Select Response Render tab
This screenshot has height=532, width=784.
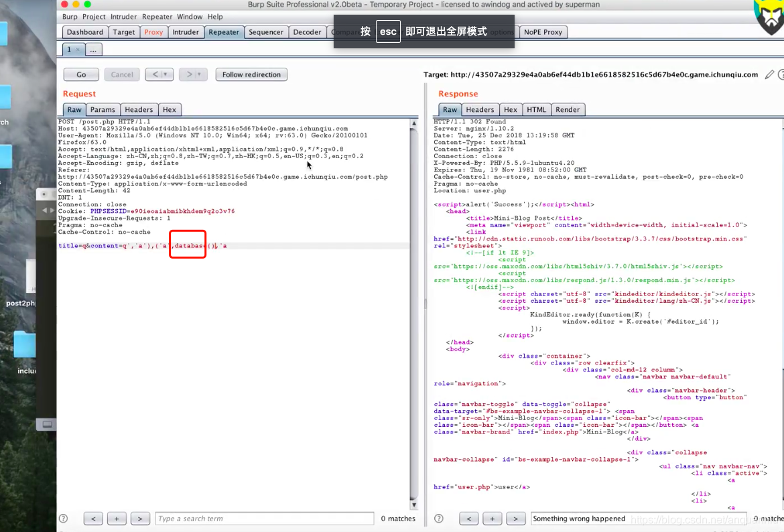click(x=568, y=109)
